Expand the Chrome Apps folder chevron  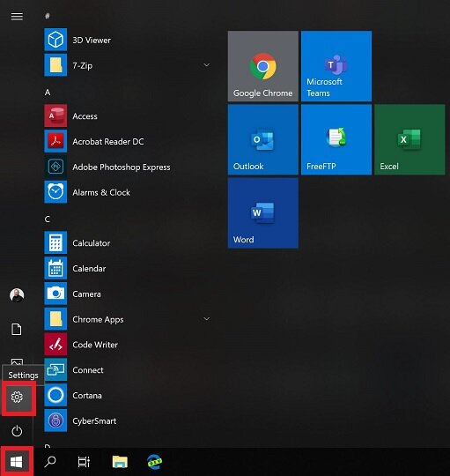pyautogui.click(x=206, y=319)
